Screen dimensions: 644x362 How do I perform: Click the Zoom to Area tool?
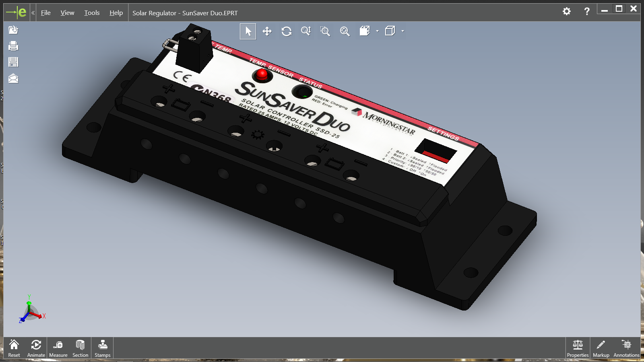tap(325, 31)
